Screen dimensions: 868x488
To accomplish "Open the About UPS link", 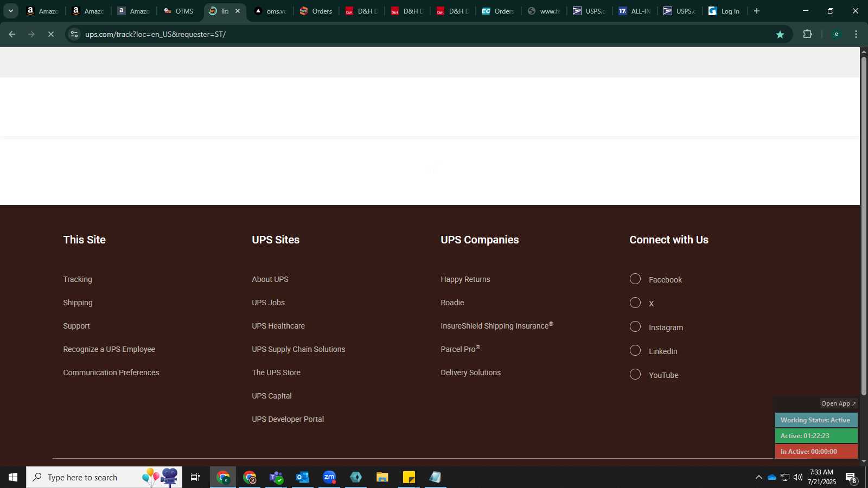I will click(270, 279).
